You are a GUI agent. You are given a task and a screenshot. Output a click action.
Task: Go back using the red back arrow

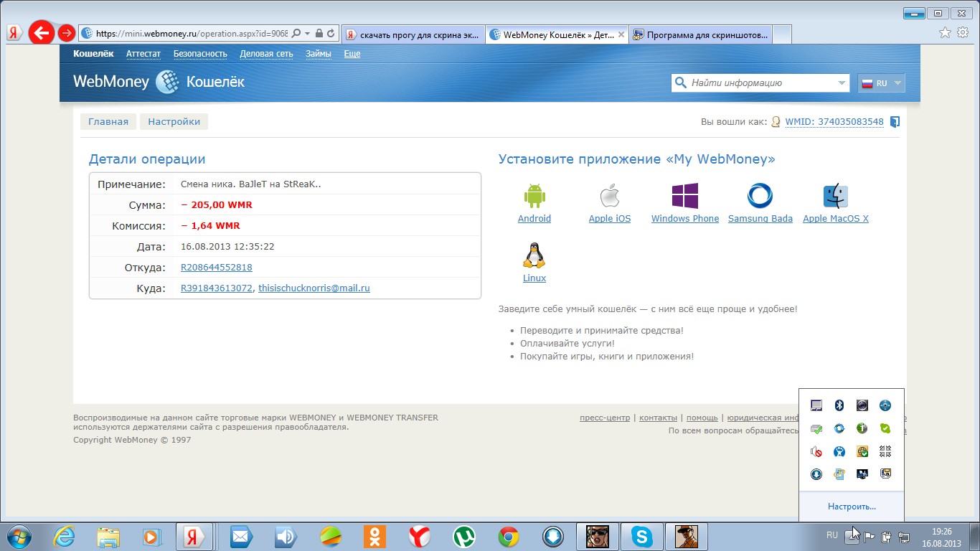coord(42,32)
